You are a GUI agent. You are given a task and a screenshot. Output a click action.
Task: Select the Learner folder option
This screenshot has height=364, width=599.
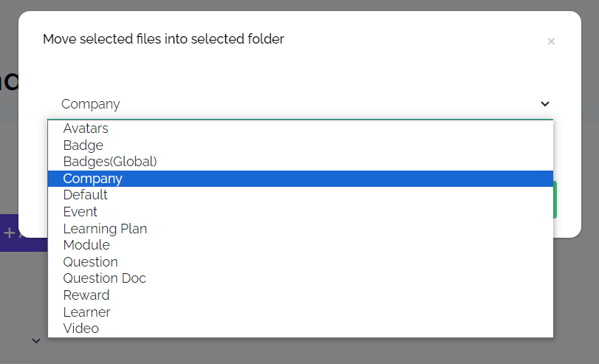[x=87, y=312]
